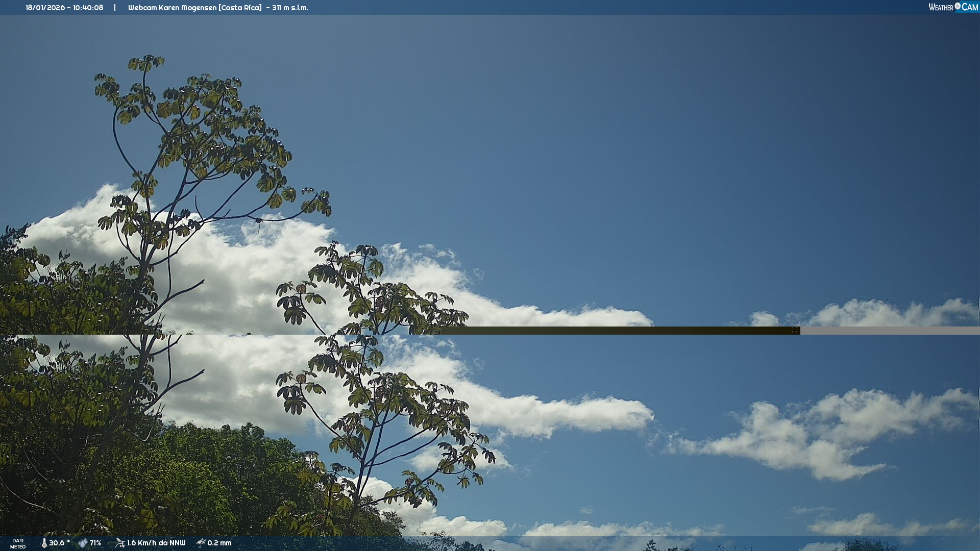Select the 71% humidity value
This screenshot has height=551, width=980.
point(95,543)
